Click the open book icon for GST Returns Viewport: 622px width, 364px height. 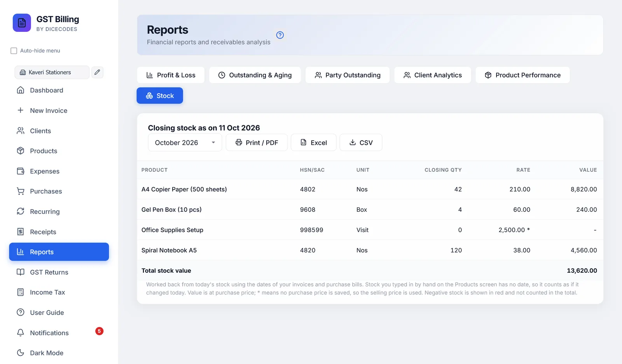point(21,272)
